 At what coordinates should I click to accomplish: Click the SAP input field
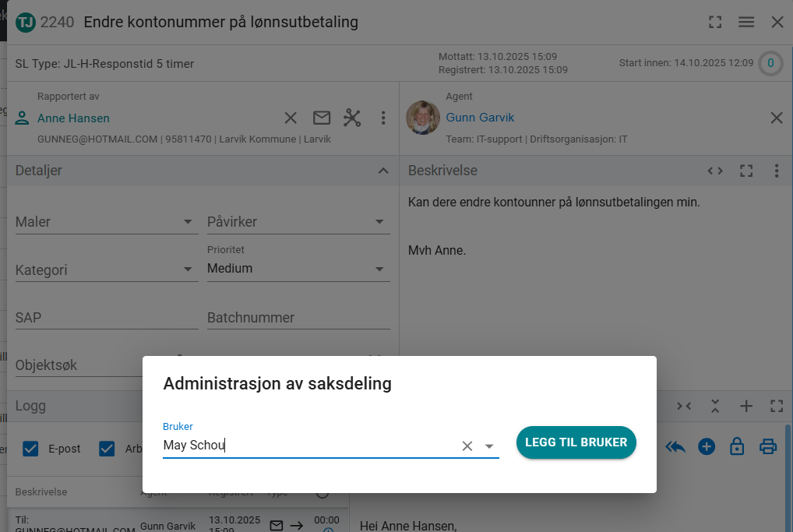pyautogui.click(x=107, y=318)
